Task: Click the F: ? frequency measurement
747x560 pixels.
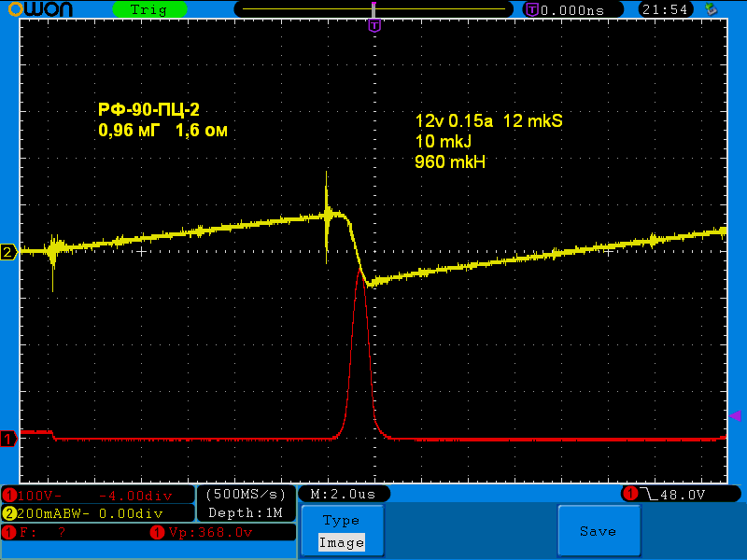Action: pos(42,532)
